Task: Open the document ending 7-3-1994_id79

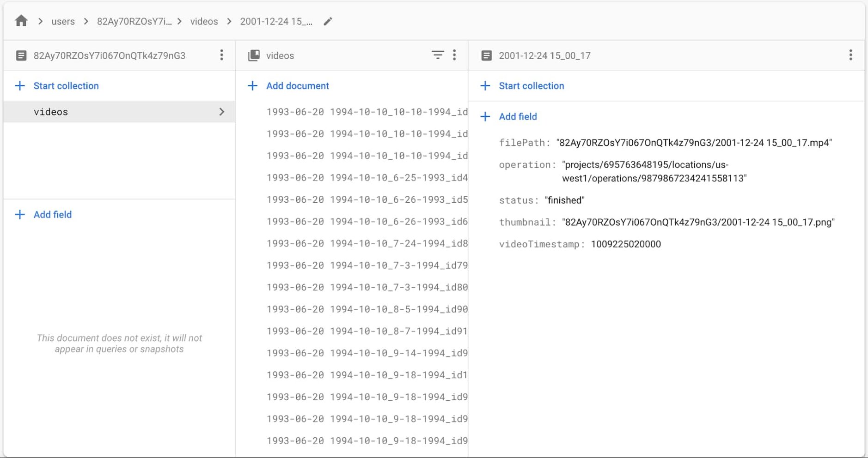Action: (x=367, y=265)
